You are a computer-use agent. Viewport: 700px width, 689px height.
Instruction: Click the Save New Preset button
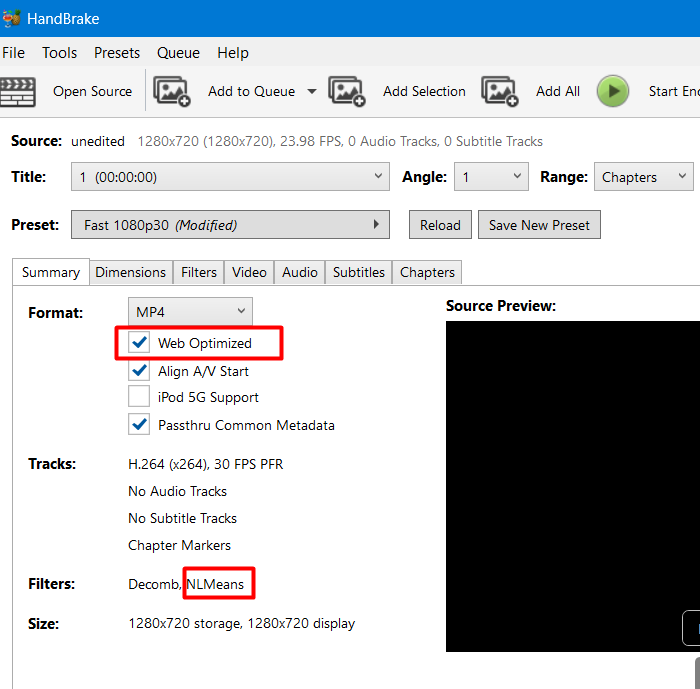[x=539, y=225]
